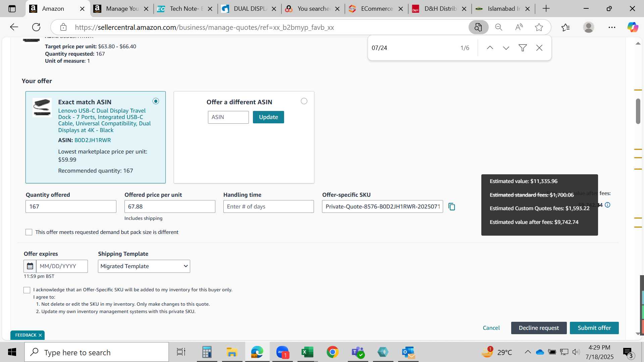644x362 pixels.
Task: Select Offer a different ASIN radio button
Action: [x=304, y=101]
